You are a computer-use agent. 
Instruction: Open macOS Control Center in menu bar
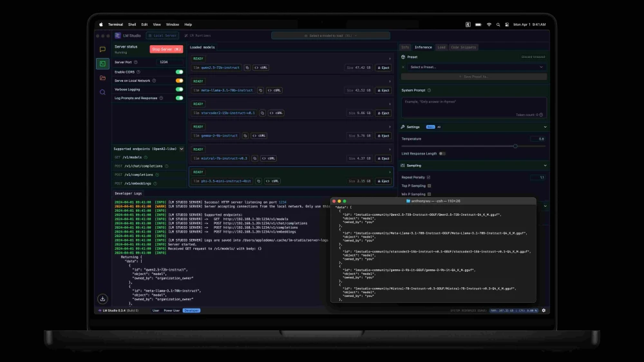(507, 24)
